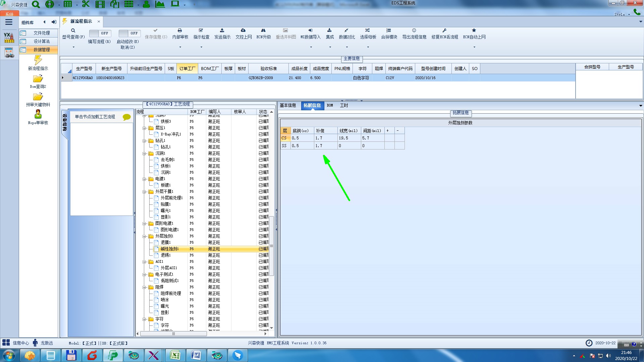The image size is (644, 362).
Task: Open the 型号查询 dropdown arrow
Action: tap(73, 47)
